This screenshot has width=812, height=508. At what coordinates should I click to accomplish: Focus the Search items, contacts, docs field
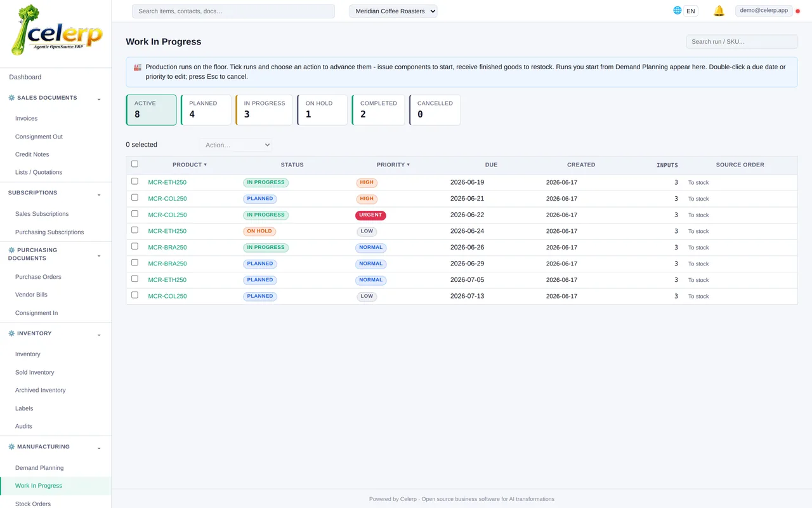tap(233, 11)
